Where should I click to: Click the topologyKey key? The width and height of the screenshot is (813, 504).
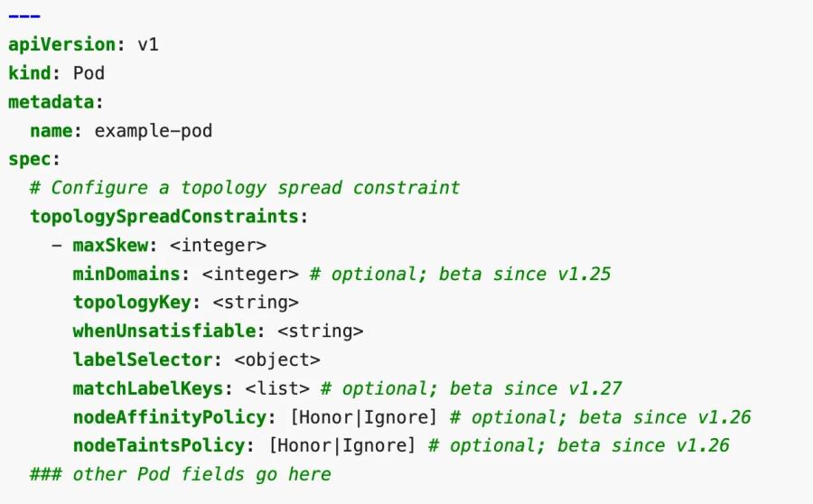(131, 302)
